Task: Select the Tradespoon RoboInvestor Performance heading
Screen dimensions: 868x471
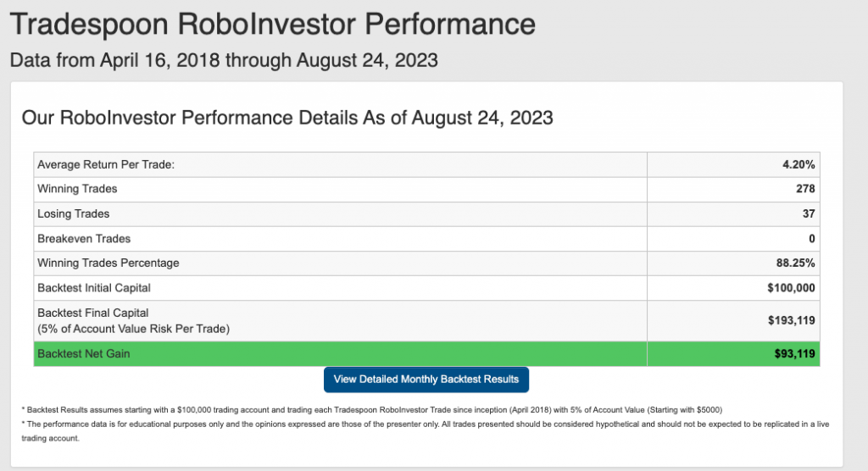Action: (x=273, y=25)
